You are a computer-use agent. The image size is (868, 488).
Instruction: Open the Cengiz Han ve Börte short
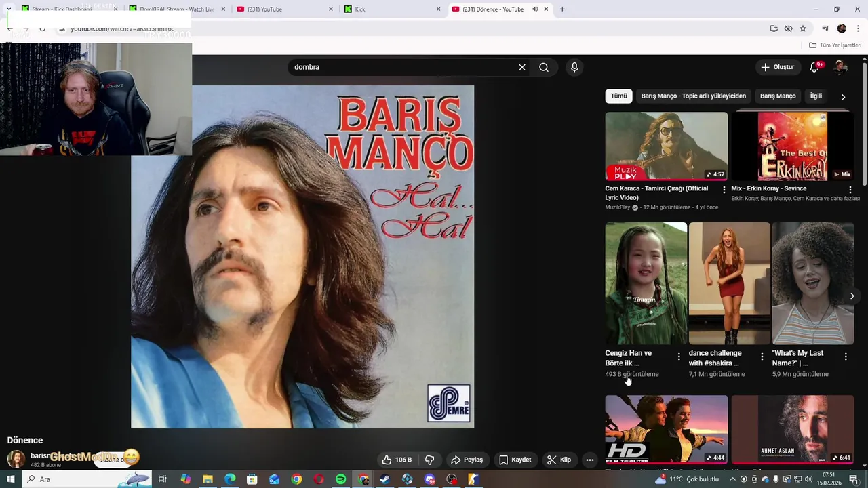(x=646, y=283)
